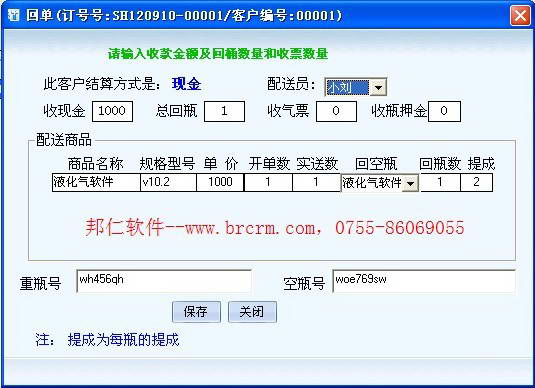The height and width of the screenshot is (388, 535).
Task: Click the 提成 cell with value 2
Action: click(x=476, y=182)
